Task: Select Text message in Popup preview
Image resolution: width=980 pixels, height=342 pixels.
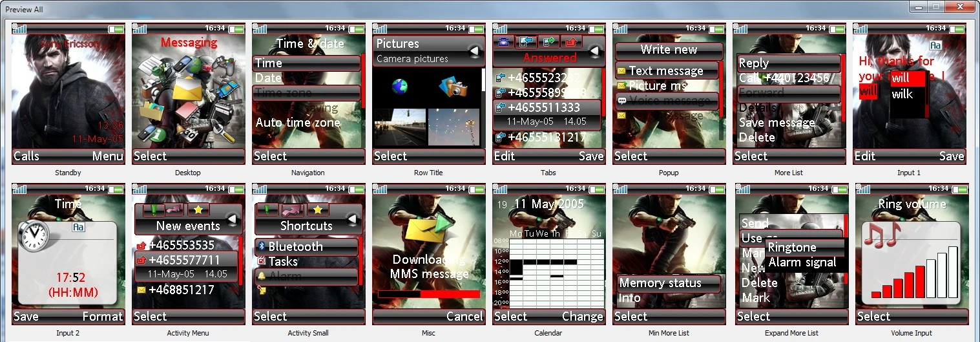Action: click(x=667, y=70)
